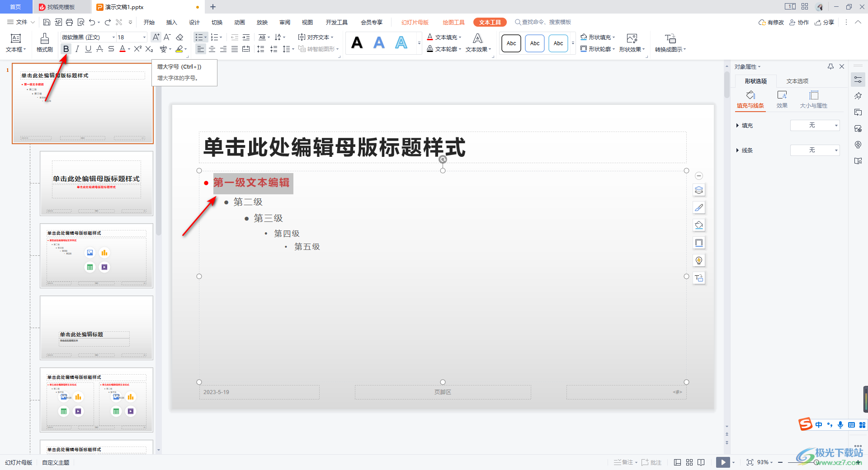This screenshot has width=868, height=470.
Task: Switch to Text Options tab
Action: point(797,81)
